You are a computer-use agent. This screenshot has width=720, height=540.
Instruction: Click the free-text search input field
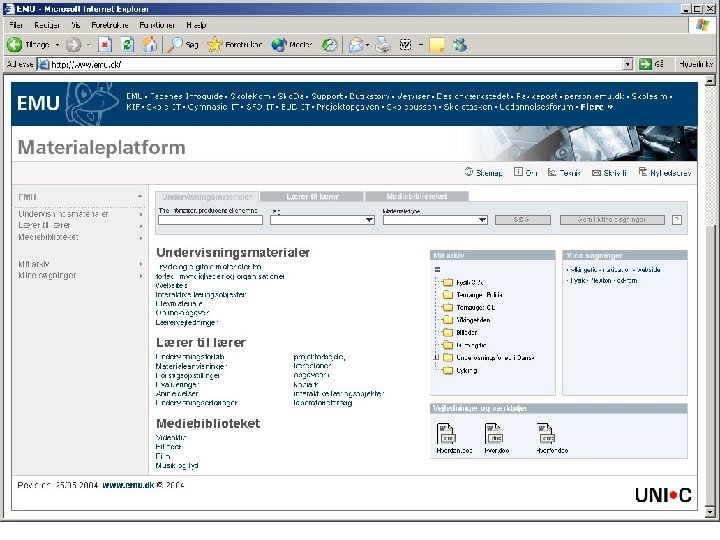210,220
